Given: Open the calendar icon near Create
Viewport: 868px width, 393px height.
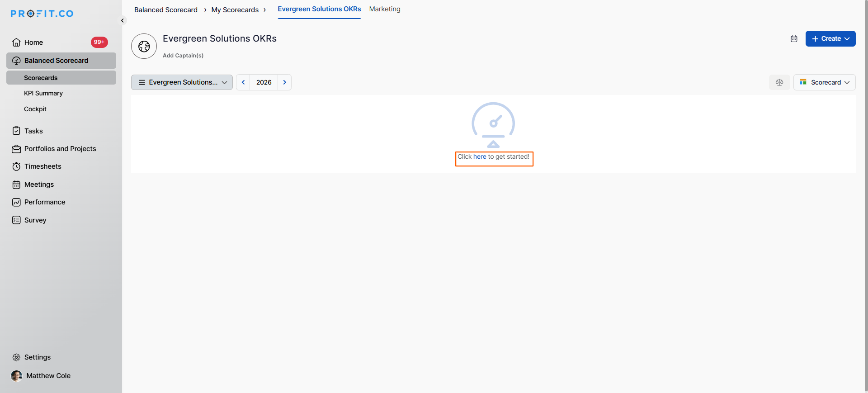Looking at the screenshot, I should click(x=794, y=39).
